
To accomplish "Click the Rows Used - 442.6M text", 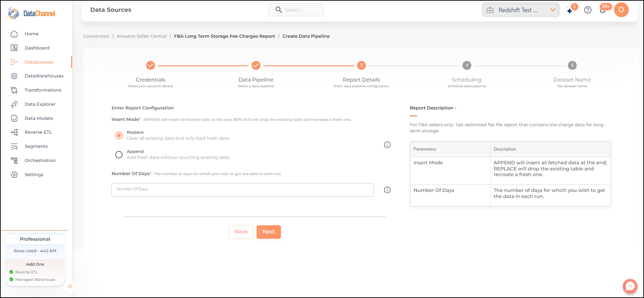I will tap(35, 251).
